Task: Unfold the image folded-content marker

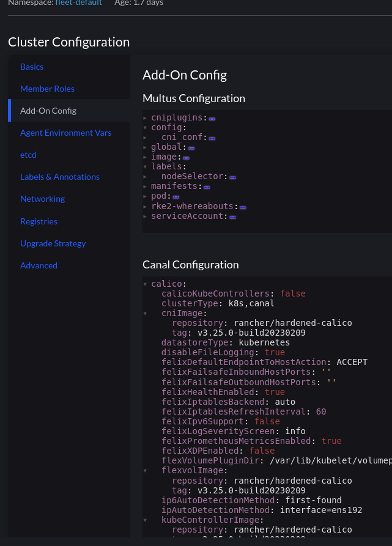Action: point(187,158)
